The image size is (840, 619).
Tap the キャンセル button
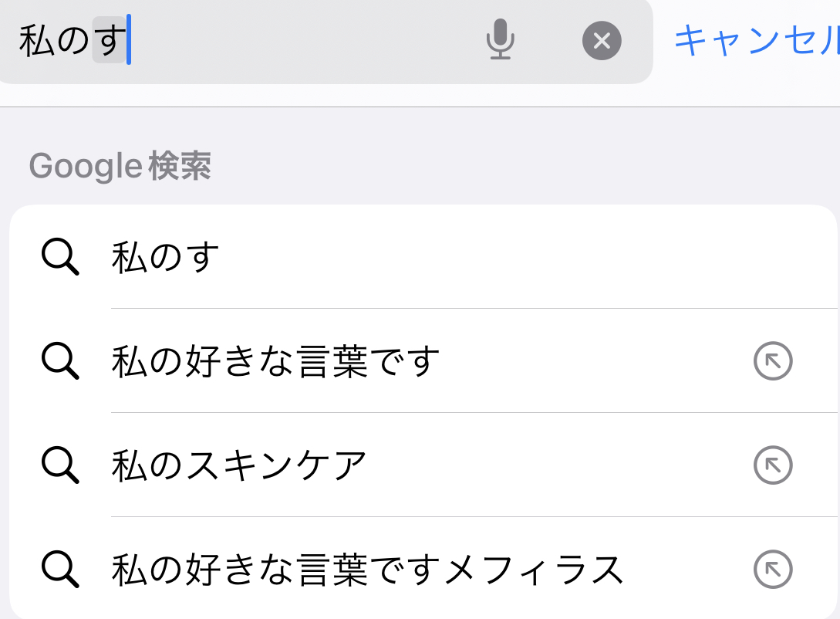pos(756,40)
